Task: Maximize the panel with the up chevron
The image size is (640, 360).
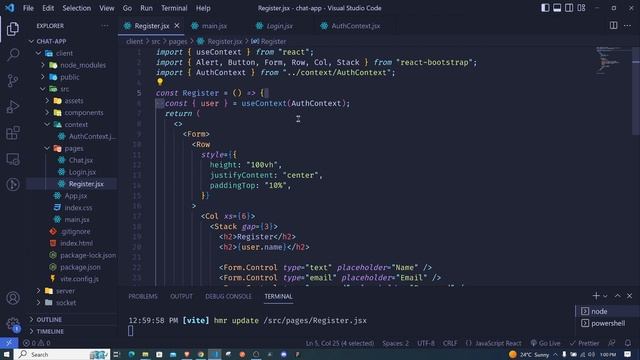Action: click(618, 296)
